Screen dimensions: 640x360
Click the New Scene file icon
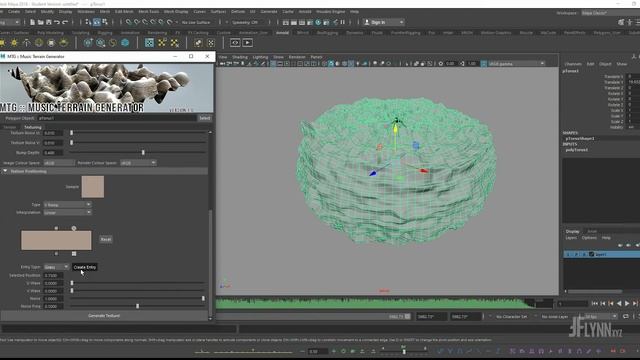pos(32,22)
